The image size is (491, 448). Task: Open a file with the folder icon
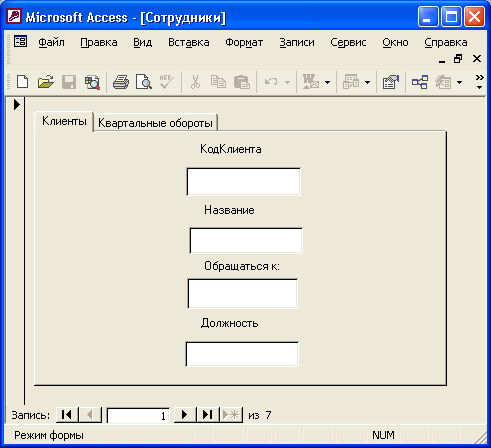click(x=46, y=82)
